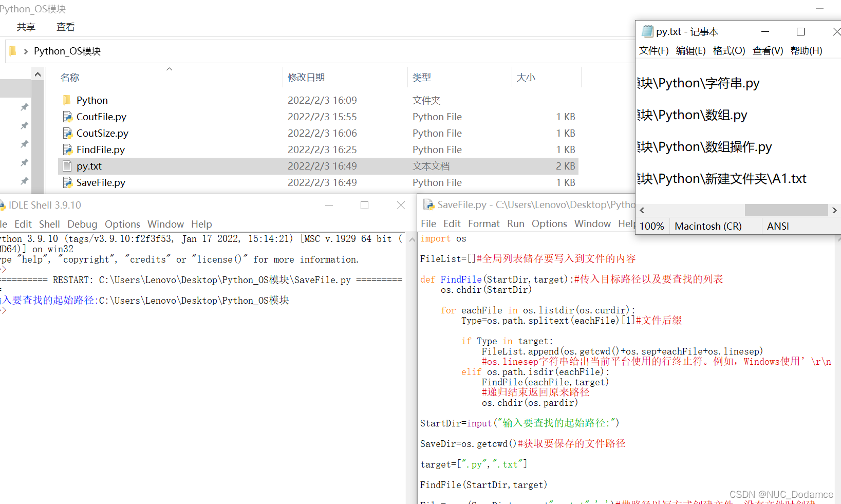Select FindFile.py file name in the list
Viewport: 841px width, 504px height.
[x=101, y=150]
